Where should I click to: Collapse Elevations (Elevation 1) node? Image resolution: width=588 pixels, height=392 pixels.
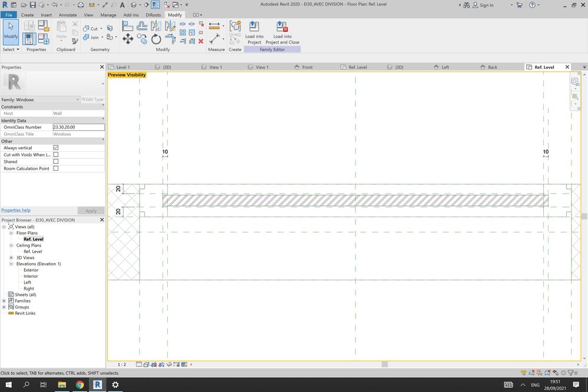click(11, 264)
